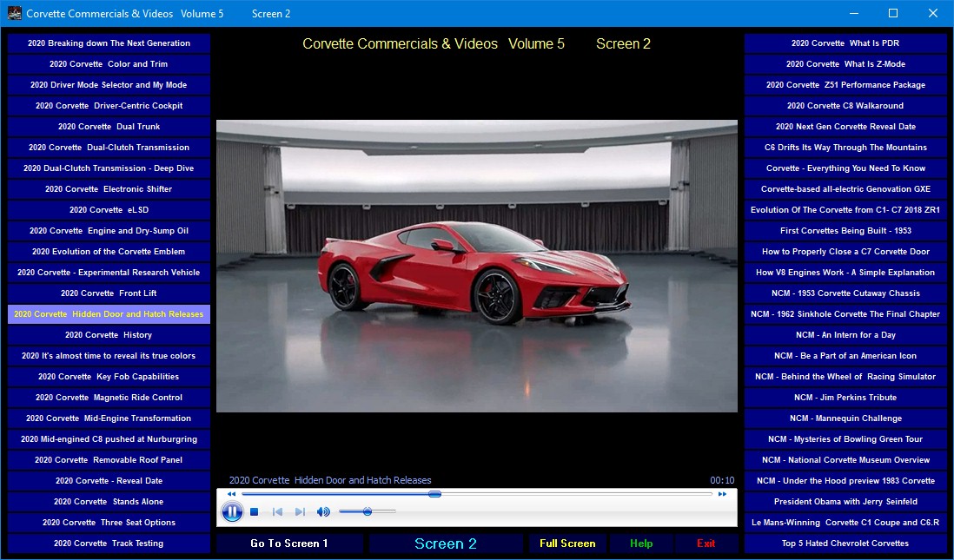Open 2020 Corvette Electronic Shifter video
This screenshot has width=954, height=560.
point(109,189)
